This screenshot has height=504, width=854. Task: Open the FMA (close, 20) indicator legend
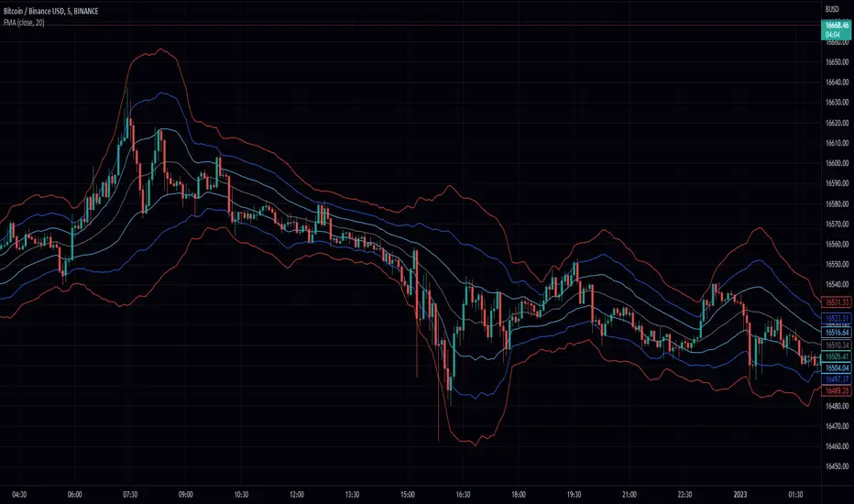point(24,22)
